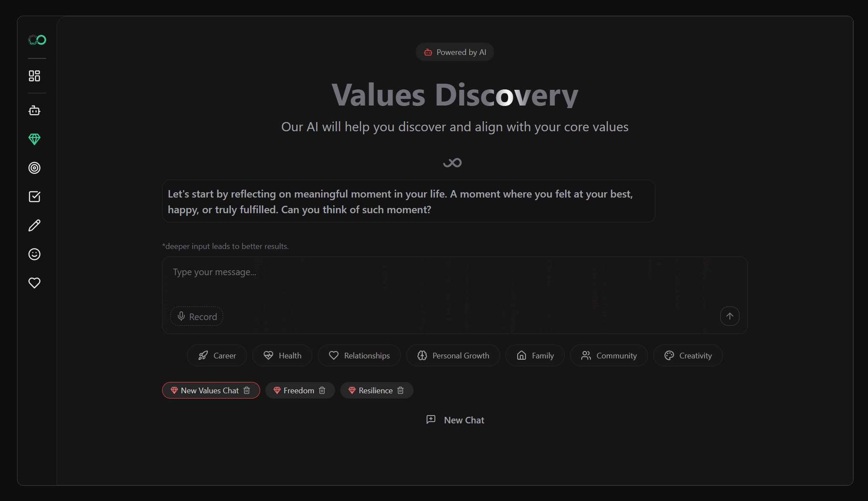868x501 pixels.
Task: Open journaling with the pencil icon
Action: coord(34,225)
